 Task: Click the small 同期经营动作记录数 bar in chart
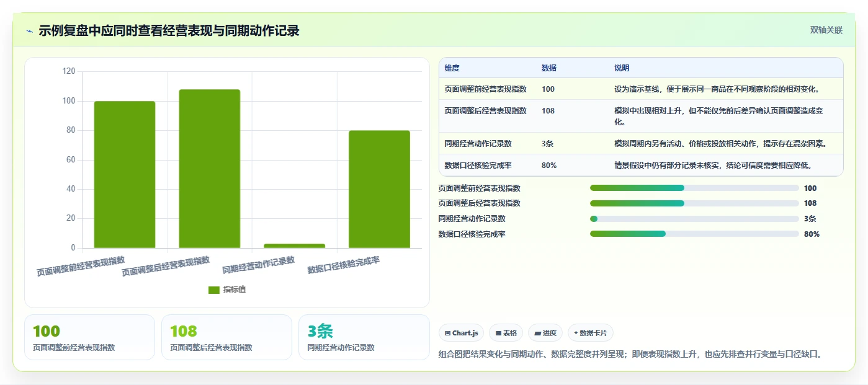(x=294, y=246)
